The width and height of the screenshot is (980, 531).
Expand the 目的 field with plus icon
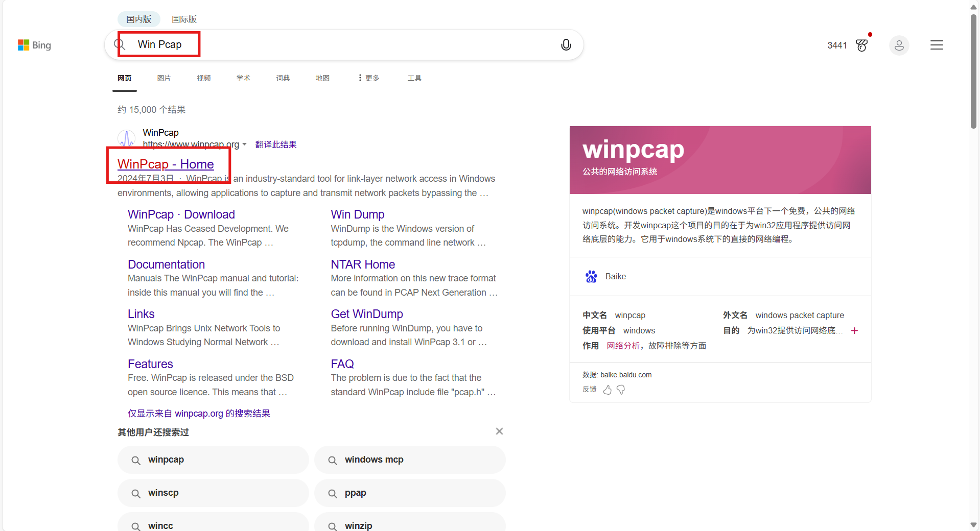click(854, 330)
